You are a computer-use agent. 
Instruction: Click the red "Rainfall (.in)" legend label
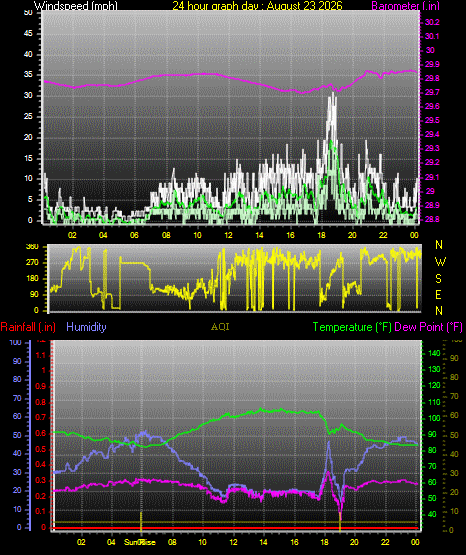pyautogui.click(x=28, y=327)
